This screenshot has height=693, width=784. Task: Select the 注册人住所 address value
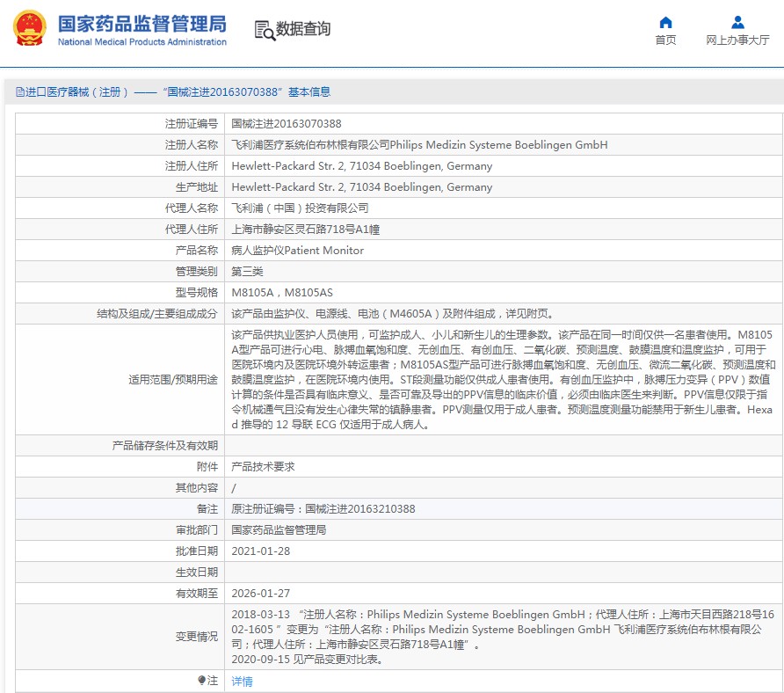(361, 165)
